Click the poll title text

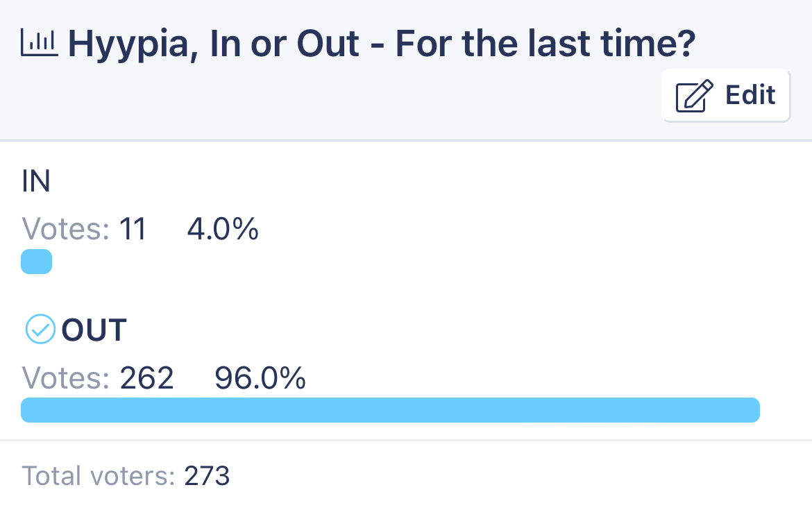(x=382, y=44)
